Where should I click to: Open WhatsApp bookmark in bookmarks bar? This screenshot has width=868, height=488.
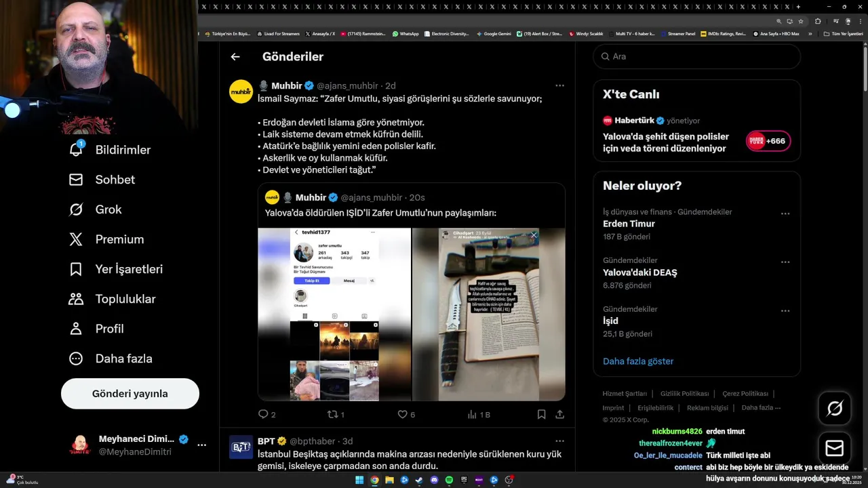406,33
